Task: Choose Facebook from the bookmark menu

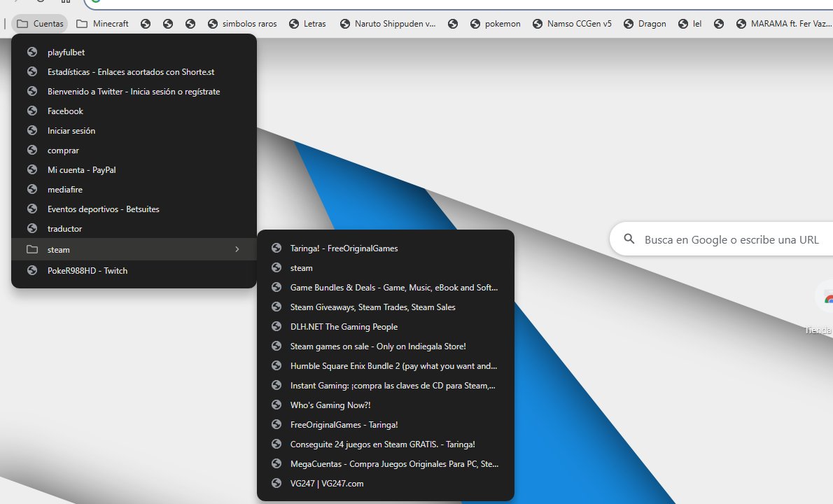Action: tap(134, 111)
